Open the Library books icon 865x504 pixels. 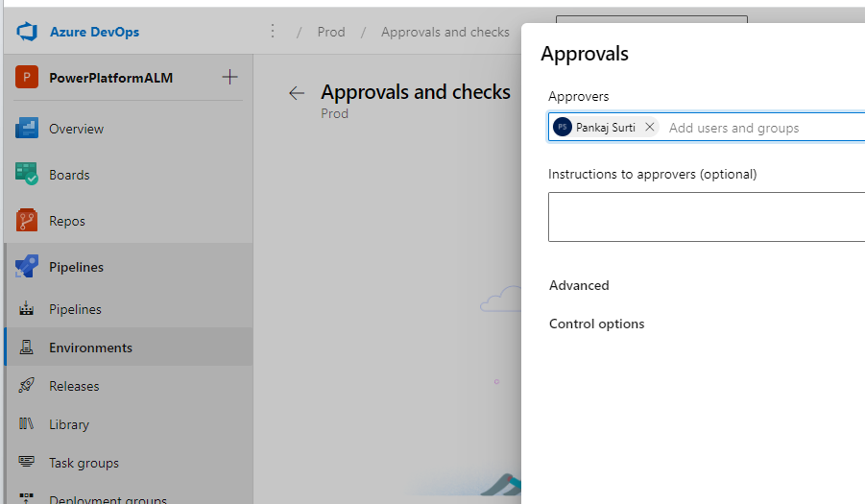27,424
